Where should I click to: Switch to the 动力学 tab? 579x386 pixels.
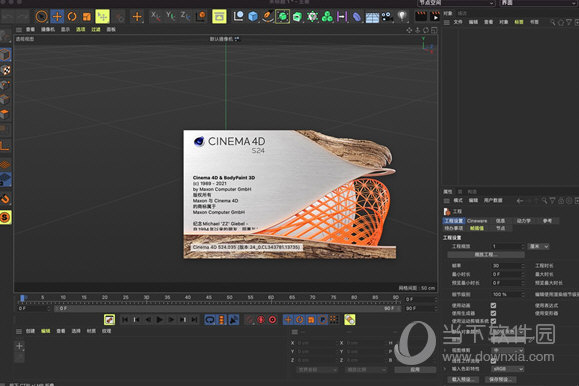523,221
